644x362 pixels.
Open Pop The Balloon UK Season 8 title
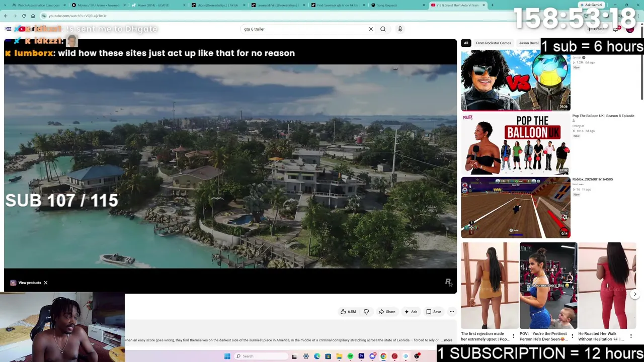click(603, 118)
